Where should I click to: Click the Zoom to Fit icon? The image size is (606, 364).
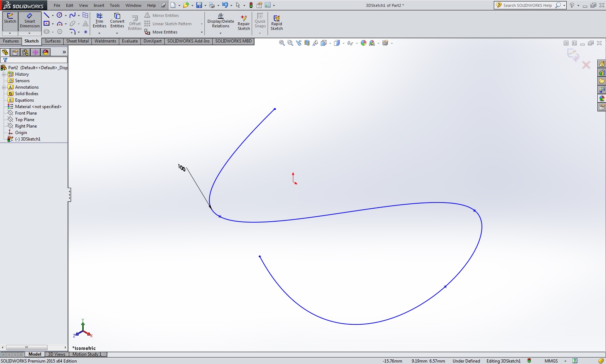click(282, 43)
